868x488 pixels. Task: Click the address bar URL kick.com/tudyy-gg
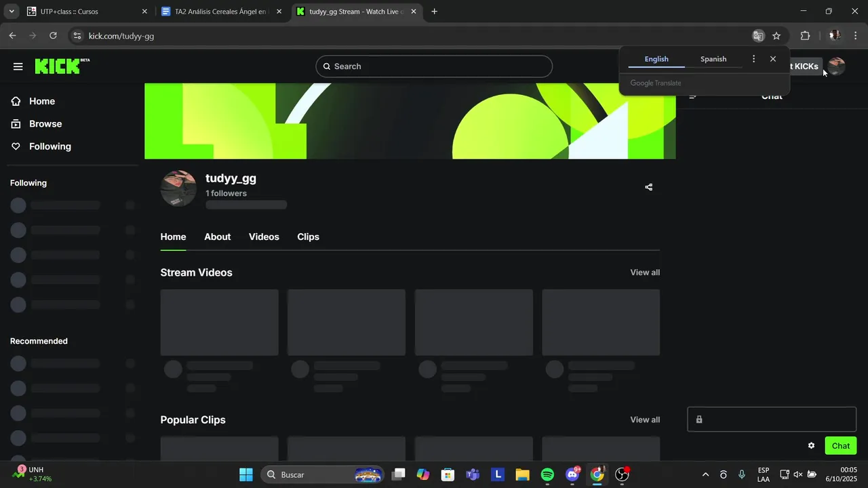click(121, 36)
